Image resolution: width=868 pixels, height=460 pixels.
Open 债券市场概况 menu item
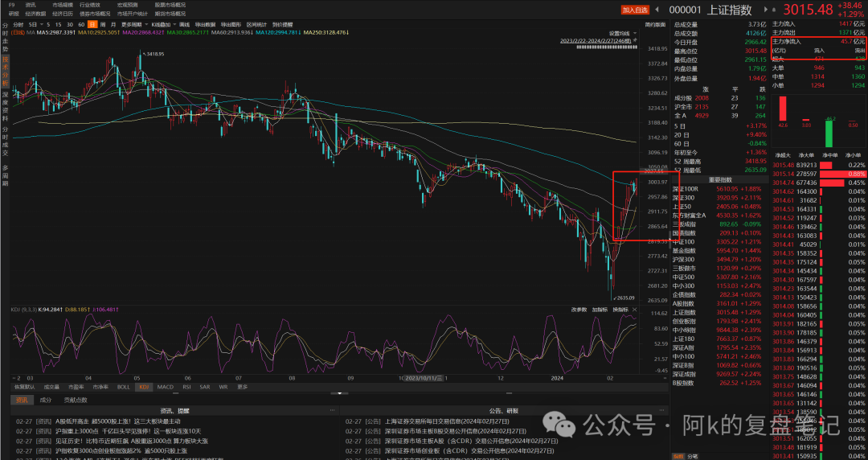point(95,14)
